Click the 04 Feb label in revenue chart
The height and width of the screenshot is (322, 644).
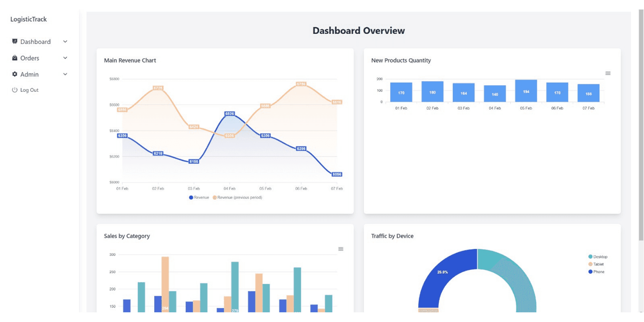(230, 189)
